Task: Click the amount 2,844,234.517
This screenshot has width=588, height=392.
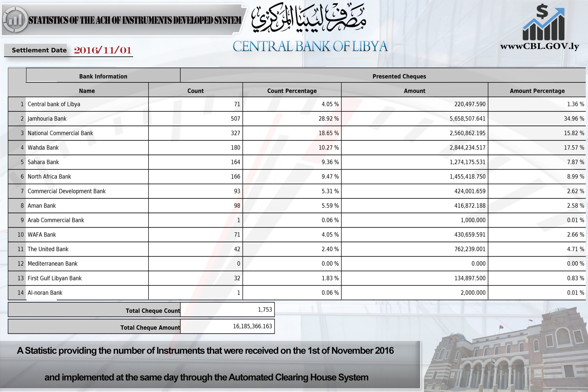Action: 467,147
